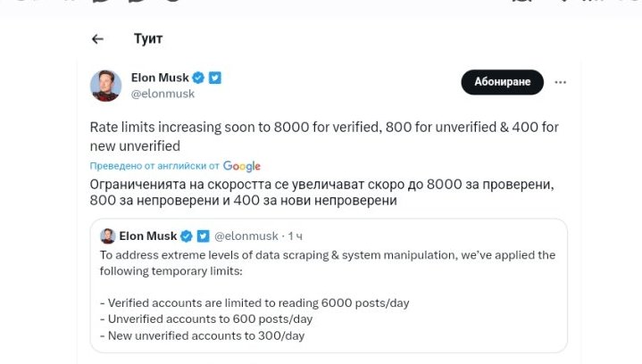This screenshot has height=364, width=642.
Task: Click the 'Преведено от английски от' translation note
Action: [x=154, y=166]
